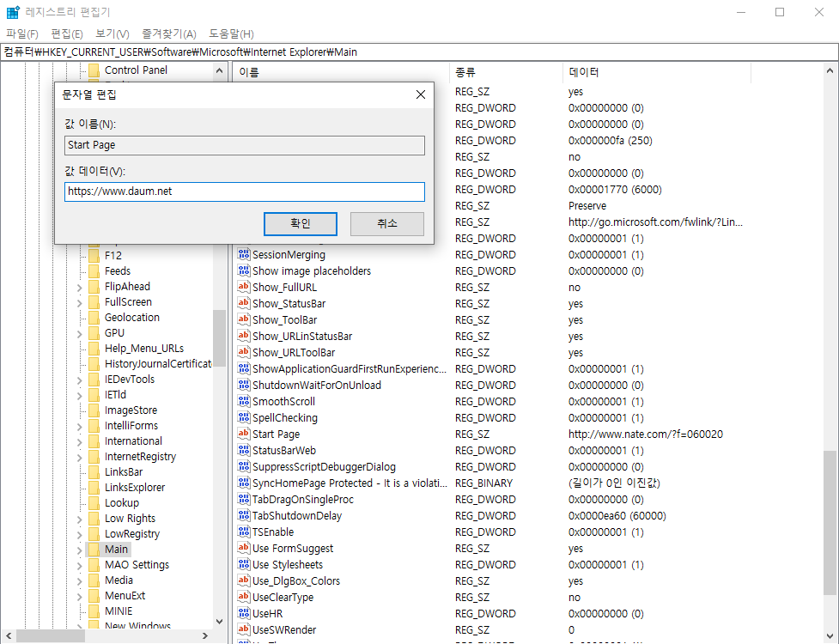The height and width of the screenshot is (644, 839).
Task: Click the DWORD icon next to SessionMerging
Action: pos(244,255)
